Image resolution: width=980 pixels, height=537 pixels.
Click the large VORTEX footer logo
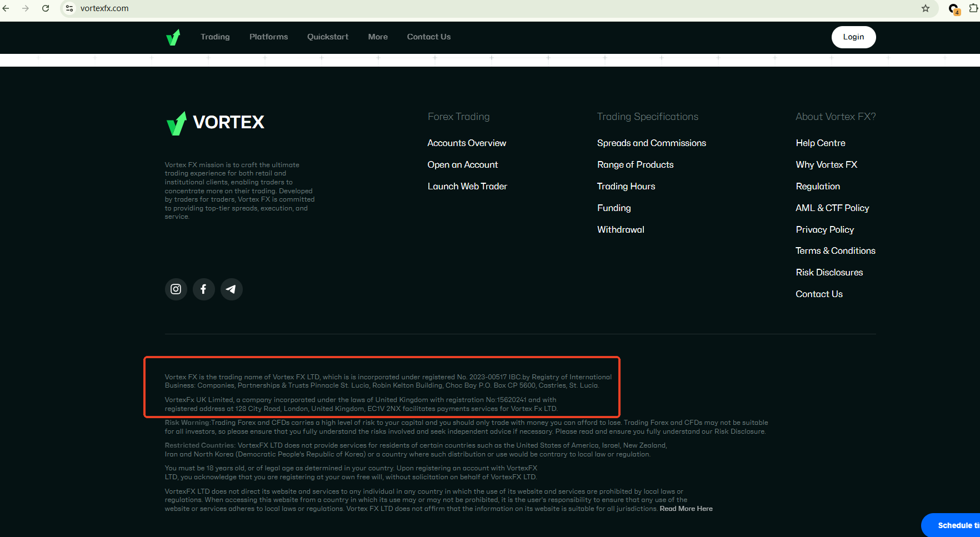pos(215,123)
